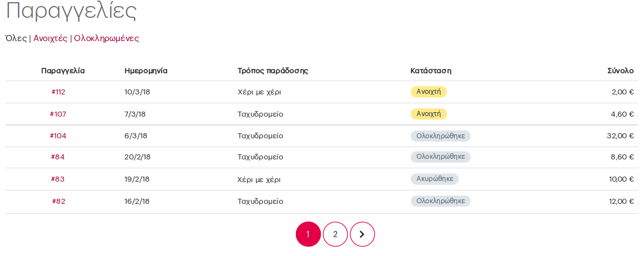Select current page 1 button

308,234
